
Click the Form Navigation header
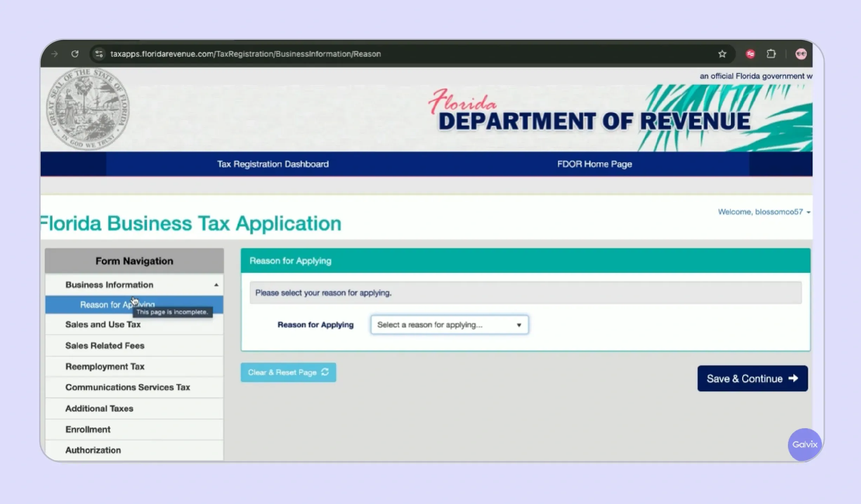[x=134, y=261]
